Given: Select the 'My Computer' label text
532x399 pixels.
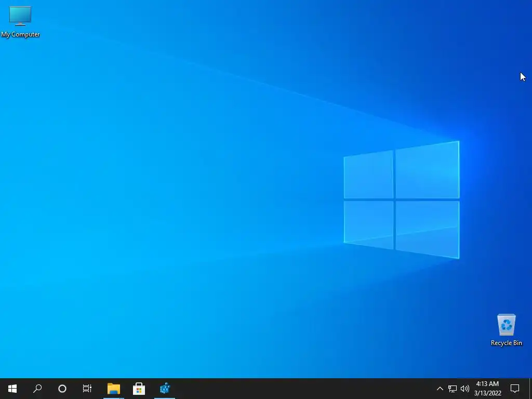Looking at the screenshot, I should point(20,34).
